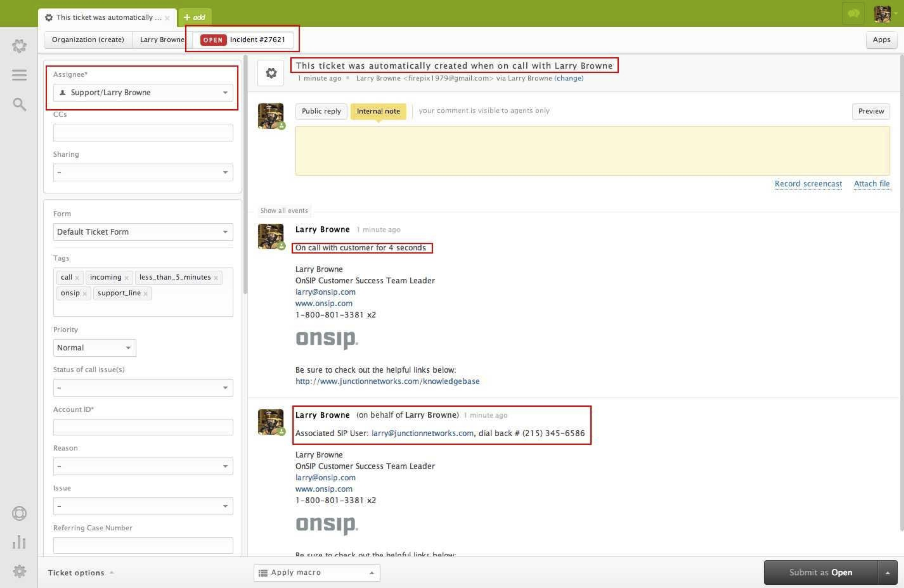Screen dimensions: 904x588
Task: Remove the 'less_than_5_minutes' tag
Action: [216, 278]
